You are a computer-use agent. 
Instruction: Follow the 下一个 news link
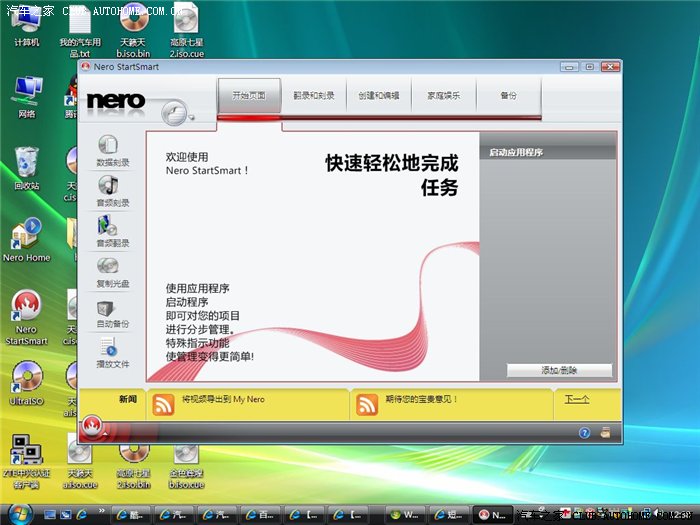[x=577, y=399]
